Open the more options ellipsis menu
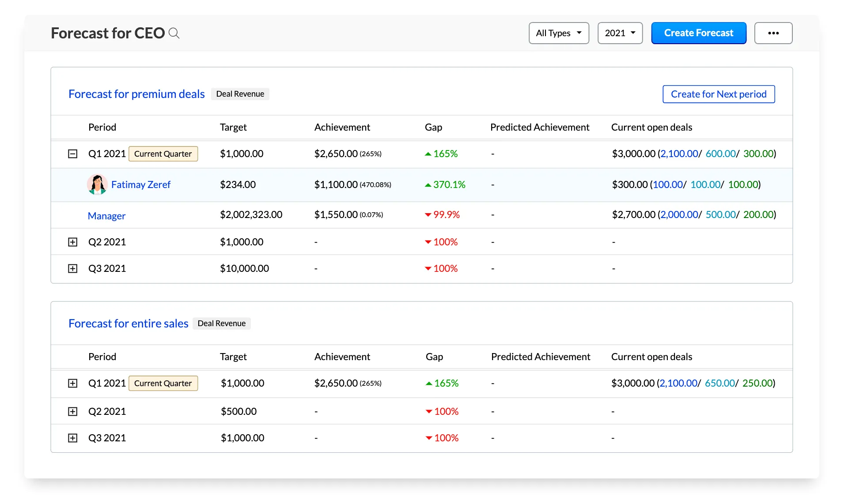This screenshot has width=848, height=504. [773, 33]
